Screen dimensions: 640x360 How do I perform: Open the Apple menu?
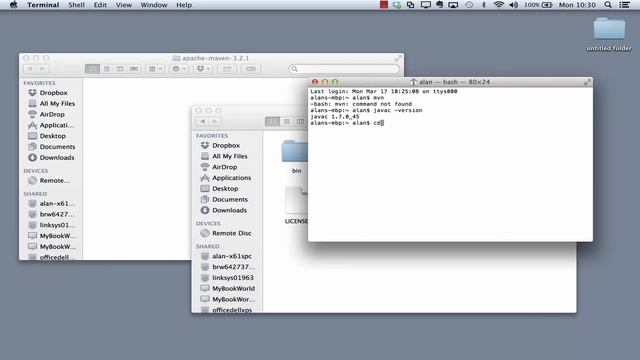(x=13, y=5)
